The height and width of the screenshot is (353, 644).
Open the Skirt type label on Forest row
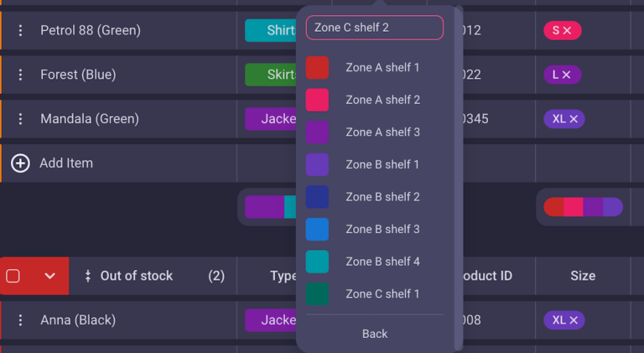(271, 75)
